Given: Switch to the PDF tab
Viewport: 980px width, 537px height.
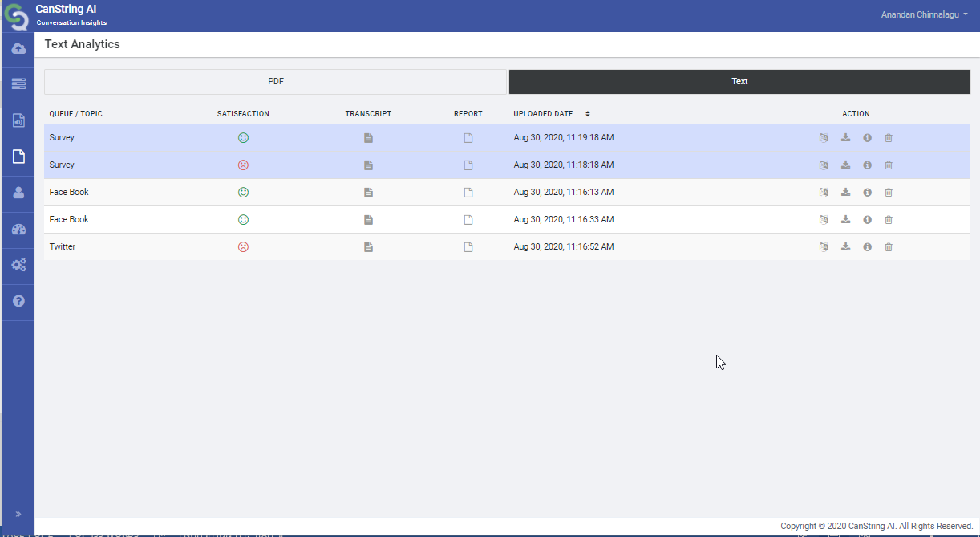Looking at the screenshot, I should click(275, 81).
